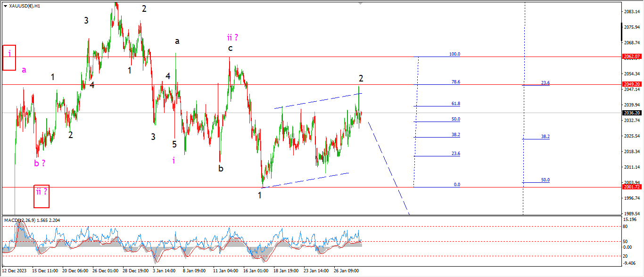644x277 pixels.
Task: Click the black '1' label at January low
Action: 260,195
